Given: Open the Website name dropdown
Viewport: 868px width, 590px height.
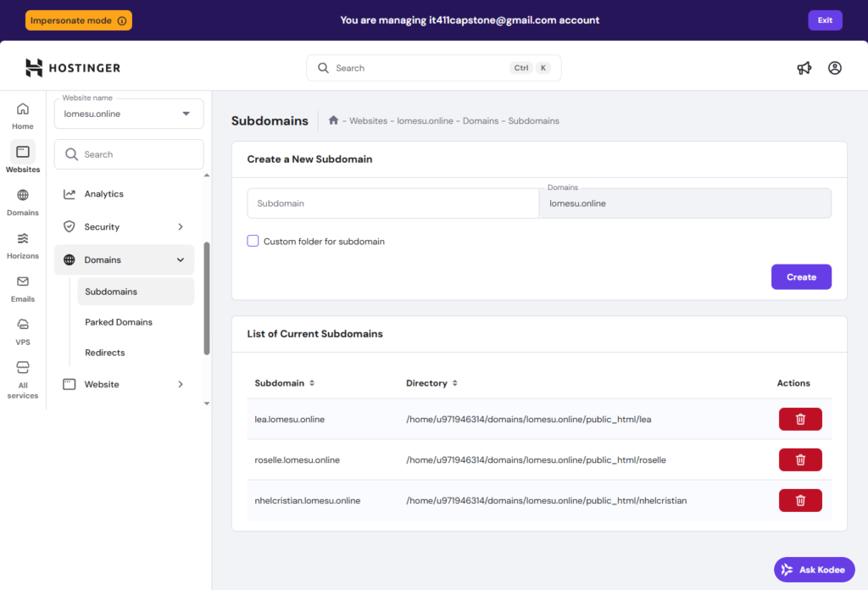Looking at the screenshot, I should click(x=129, y=114).
